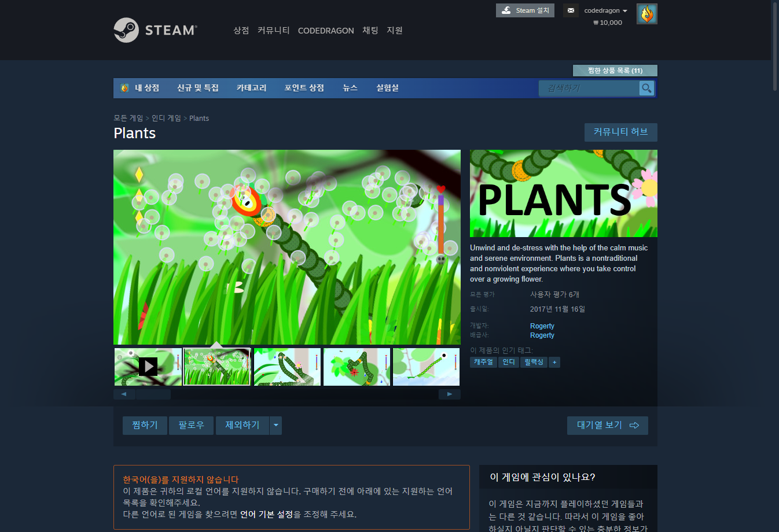Click the developer Rogerty link
Screen dimensions: 779x532
click(x=542, y=326)
